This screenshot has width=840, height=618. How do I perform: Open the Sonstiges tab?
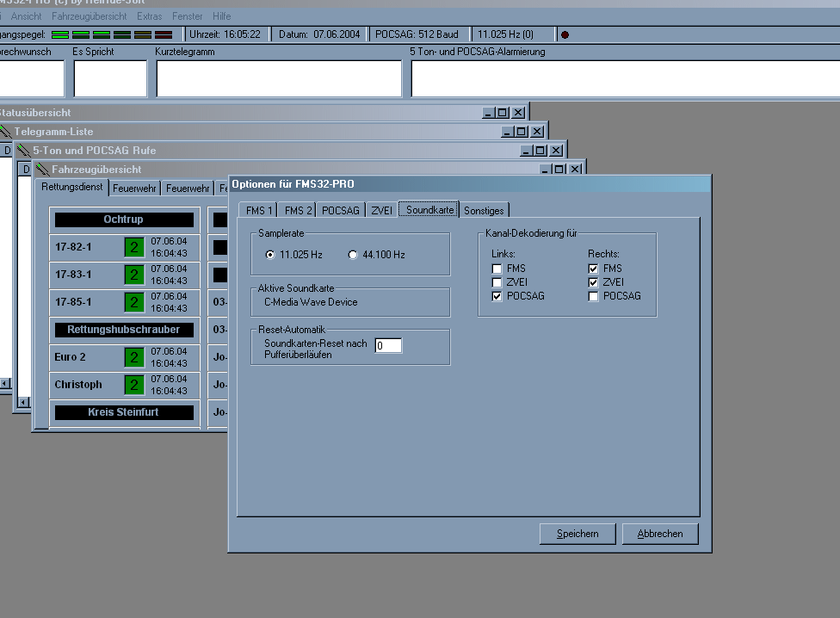coord(485,210)
